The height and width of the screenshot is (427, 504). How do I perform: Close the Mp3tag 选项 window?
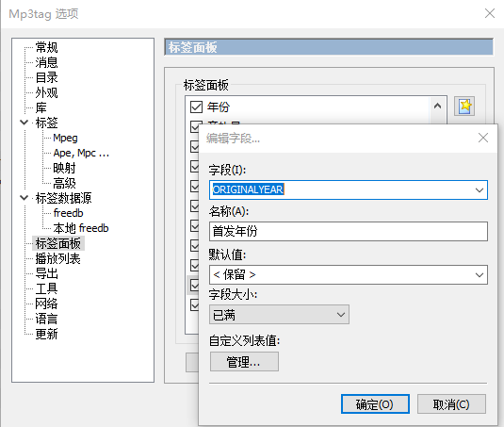pos(490,13)
